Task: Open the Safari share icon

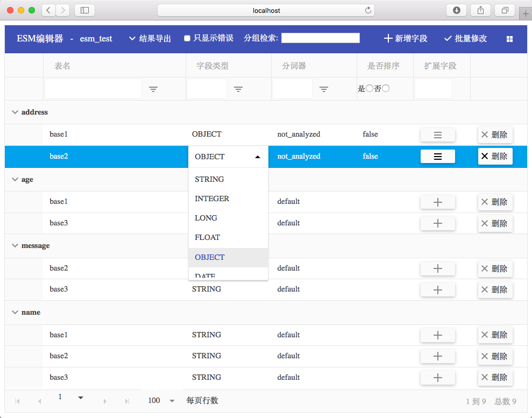Action: [x=481, y=10]
